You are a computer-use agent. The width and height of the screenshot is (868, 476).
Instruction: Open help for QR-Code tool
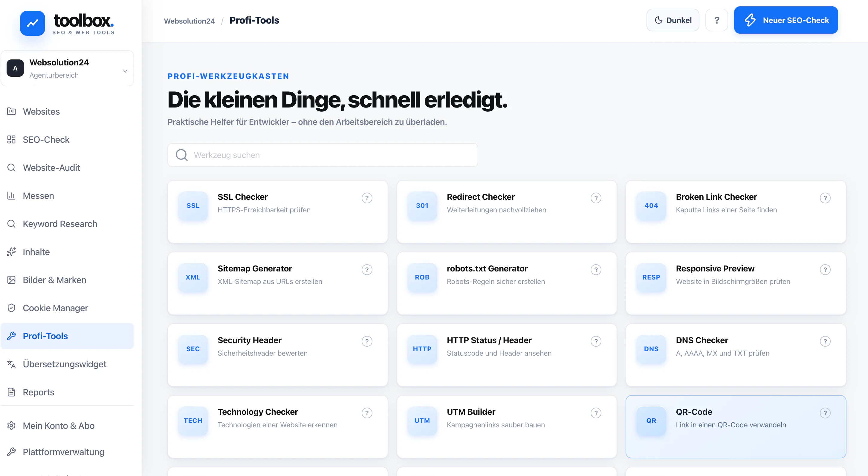tap(825, 413)
